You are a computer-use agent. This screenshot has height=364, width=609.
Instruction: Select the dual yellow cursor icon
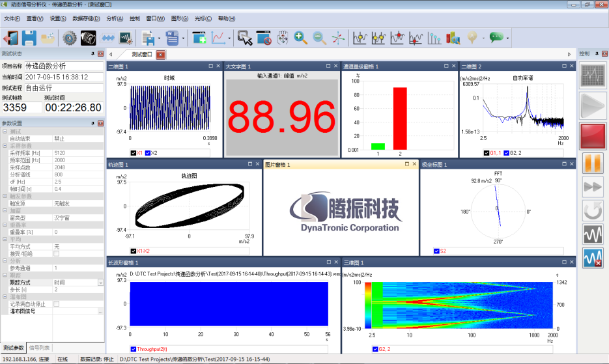point(378,38)
